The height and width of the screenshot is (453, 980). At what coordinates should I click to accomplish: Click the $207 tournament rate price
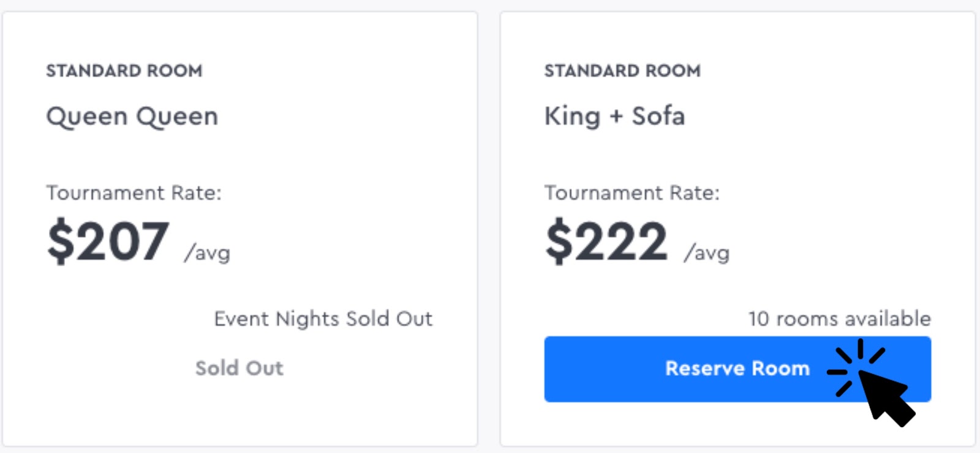pyautogui.click(x=108, y=242)
